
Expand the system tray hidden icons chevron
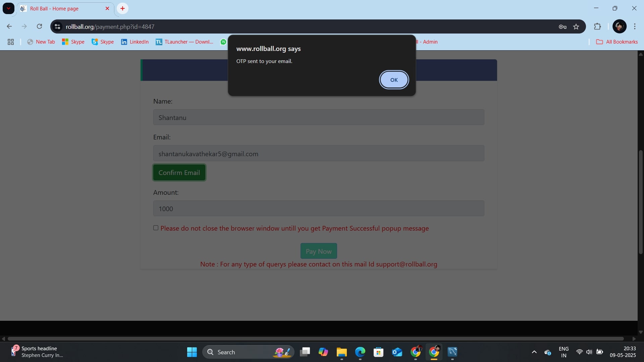pyautogui.click(x=534, y=352)
